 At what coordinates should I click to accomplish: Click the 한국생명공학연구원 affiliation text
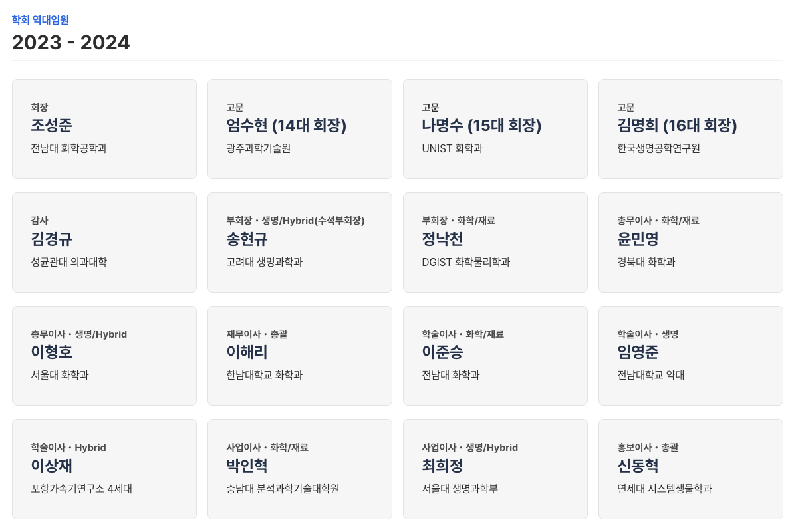click(x=658, y=148)
